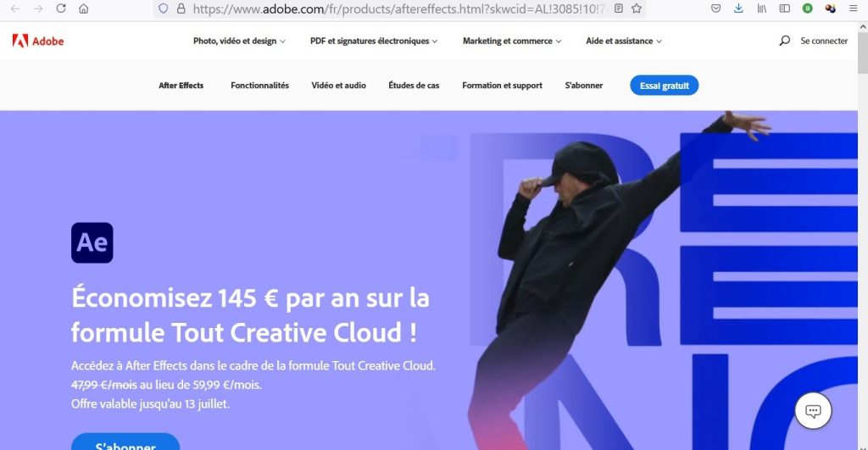The width and height of the screenshot is (868, 450).
Task: Expand Marketing et commerce menu
Action: 512,41
